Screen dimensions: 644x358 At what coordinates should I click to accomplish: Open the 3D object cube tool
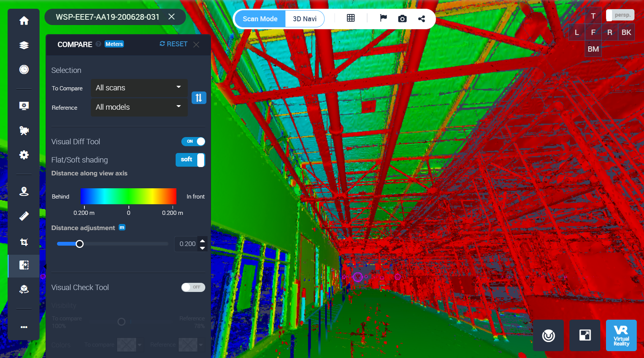[24, 289]
